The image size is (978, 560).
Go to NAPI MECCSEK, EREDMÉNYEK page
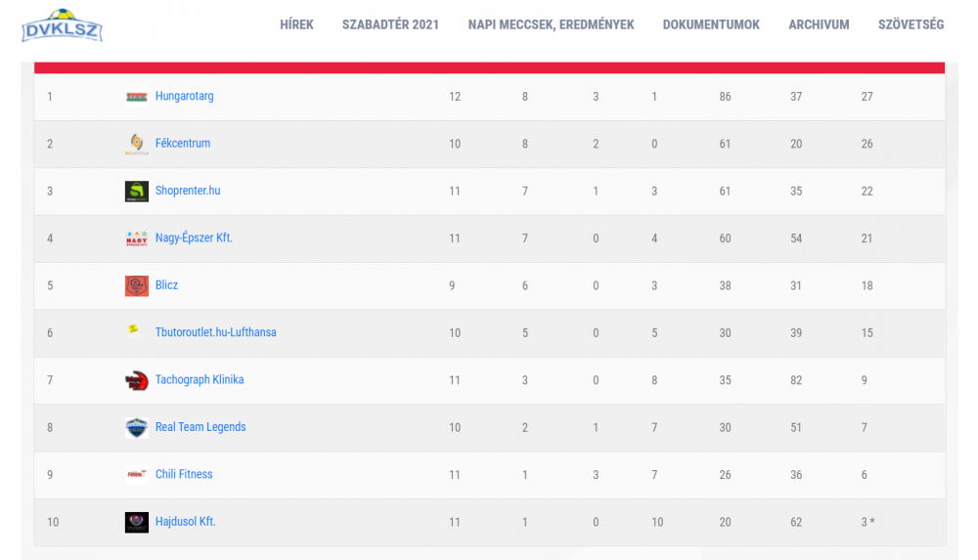pyautogui.click(x=552, y=25)
